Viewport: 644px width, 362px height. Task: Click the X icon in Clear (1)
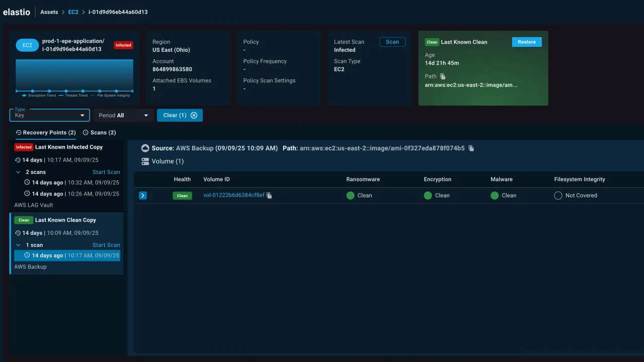click(x=194, y=115)
